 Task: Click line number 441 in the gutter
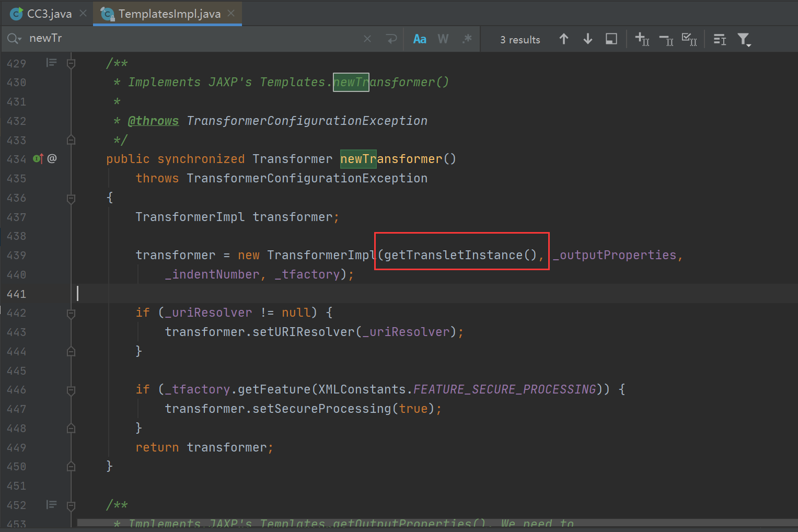pos(17,294)
